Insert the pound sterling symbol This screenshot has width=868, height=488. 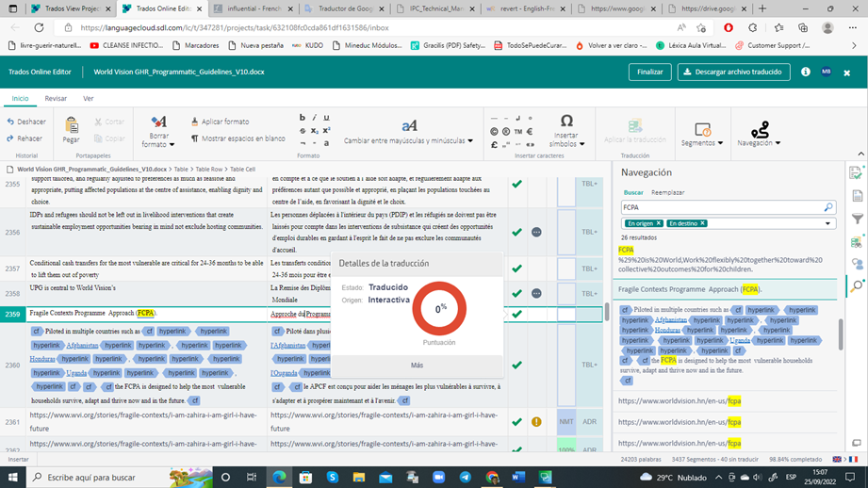[494, 144]
